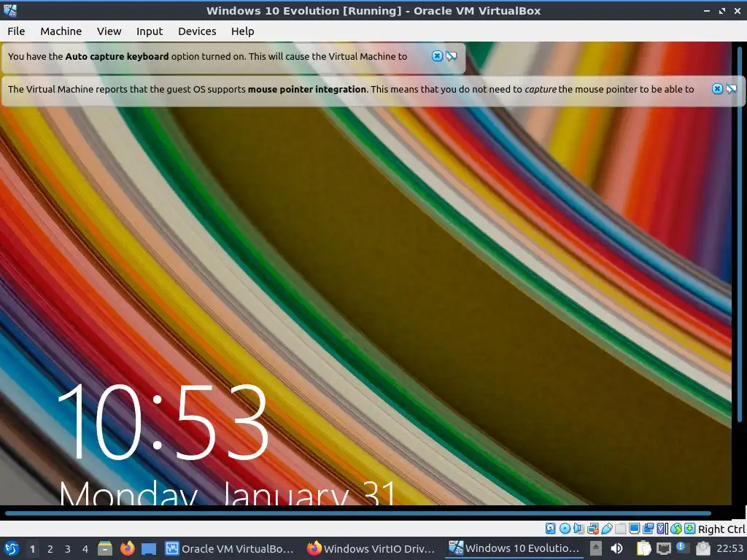This screenshot has height=560, width=747.
Task: Open the mail notification tray icon
Action: coord(703,548)
